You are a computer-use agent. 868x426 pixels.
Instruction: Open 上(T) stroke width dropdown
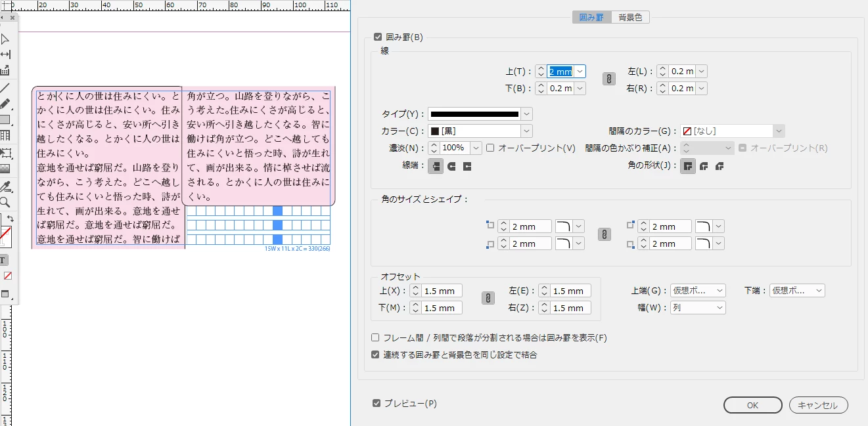point(580,72)
